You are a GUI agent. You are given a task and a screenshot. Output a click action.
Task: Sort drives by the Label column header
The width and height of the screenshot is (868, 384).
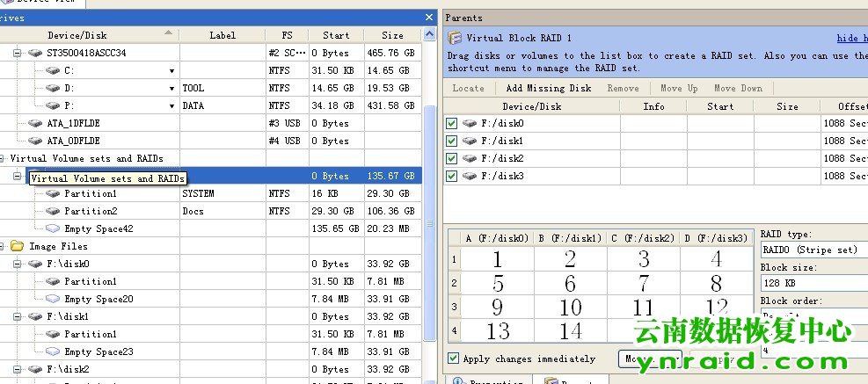pos(222,35)
